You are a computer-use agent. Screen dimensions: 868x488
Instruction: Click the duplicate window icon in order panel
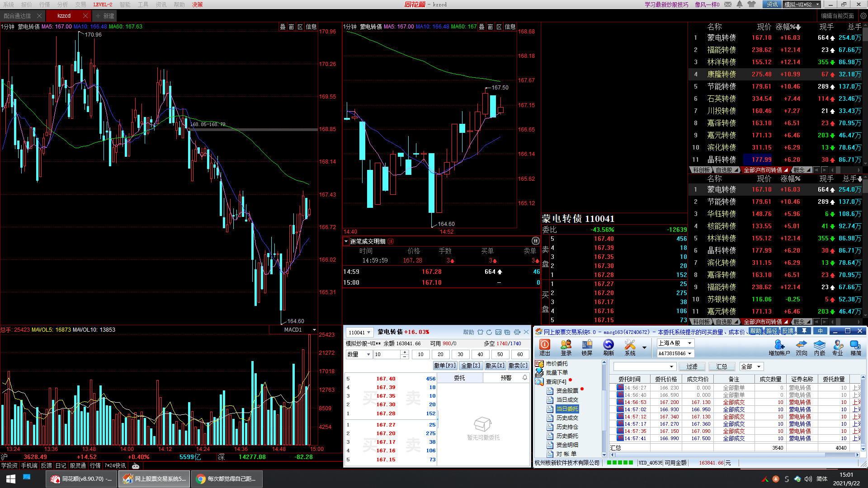[507, 332]
